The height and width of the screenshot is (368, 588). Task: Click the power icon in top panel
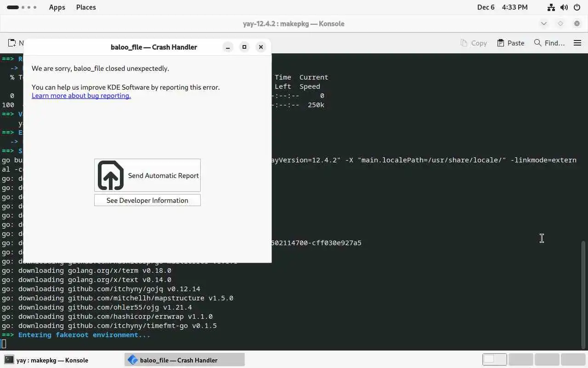(x=577, y=7)
